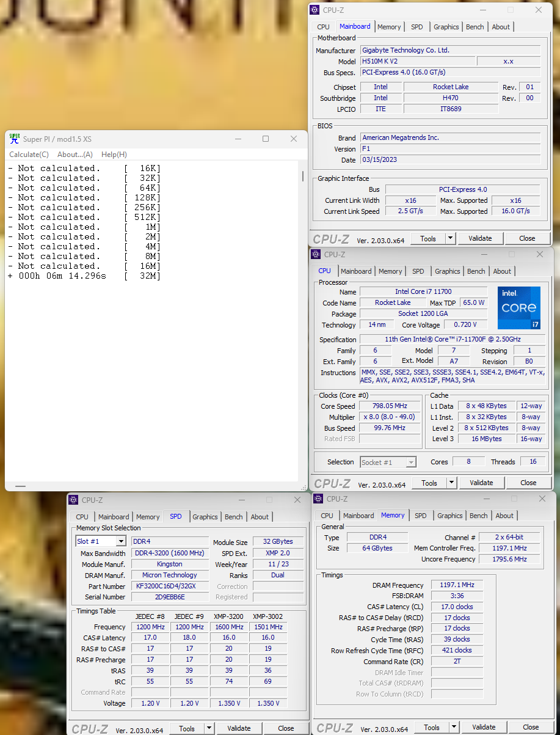Click the Serial Number 2D9EBB6E field

(x=170, y=597)
